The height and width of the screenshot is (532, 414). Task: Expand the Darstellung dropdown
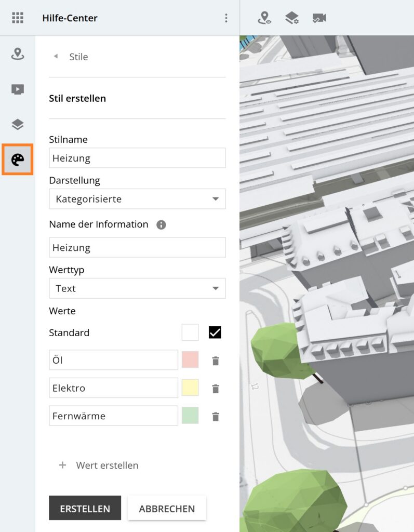137,199
